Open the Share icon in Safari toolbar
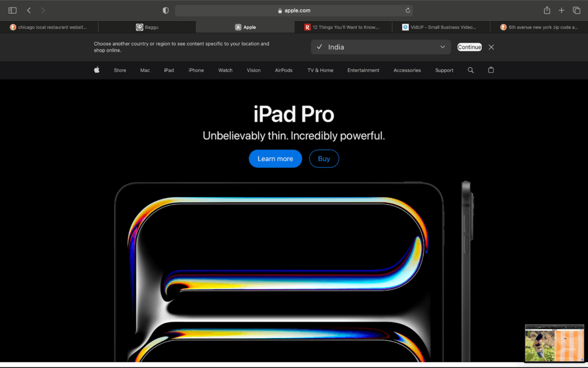This screenshot has width=588, height=368. coord(547,10)
